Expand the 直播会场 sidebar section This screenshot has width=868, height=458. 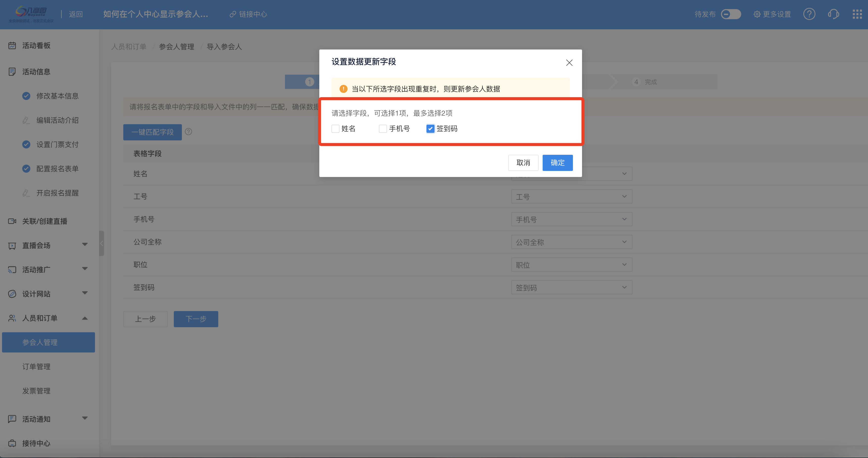pos(85,245)
